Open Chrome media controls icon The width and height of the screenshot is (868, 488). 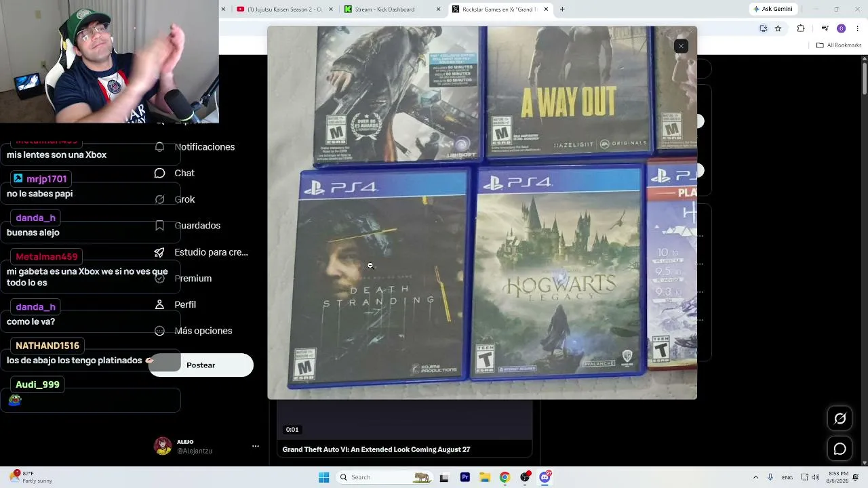click(825, 28)
